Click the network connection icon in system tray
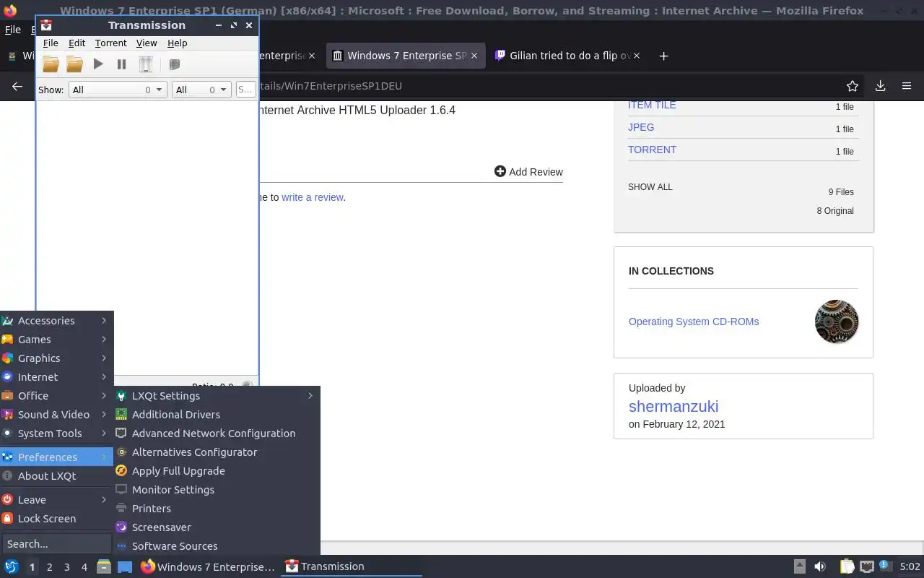This screenshot has height=578, width=924. [867, 566]
